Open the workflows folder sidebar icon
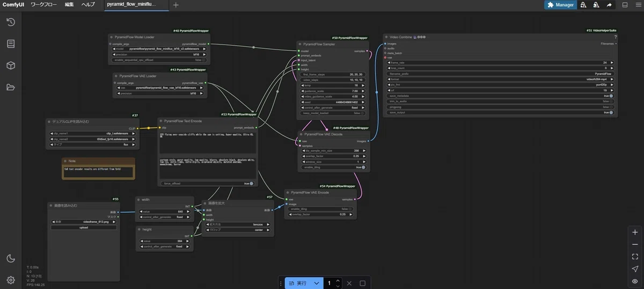This screenshot has height=289, width=644. 10,87
